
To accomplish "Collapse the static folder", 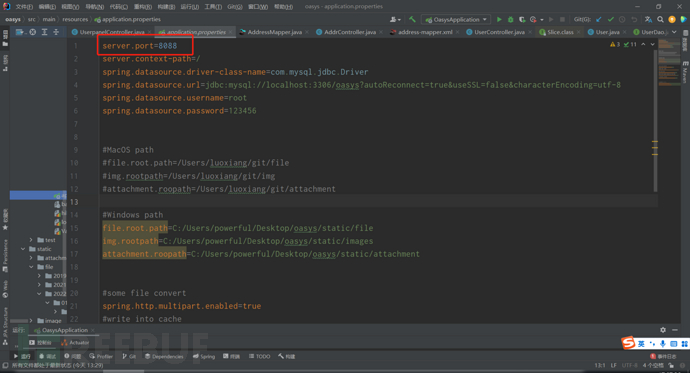I will [x=23, y=249].
